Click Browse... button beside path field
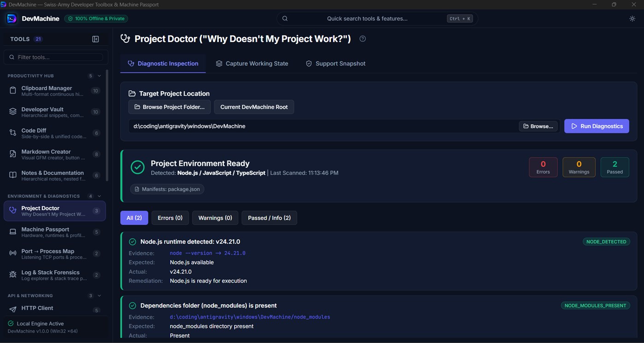Screen dimensions: 644x343 (538, 126)
